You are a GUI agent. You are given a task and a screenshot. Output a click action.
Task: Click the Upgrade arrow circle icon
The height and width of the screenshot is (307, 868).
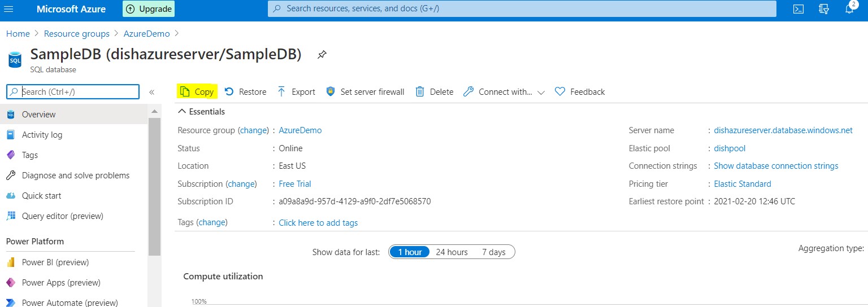click(x=131, y=9)
